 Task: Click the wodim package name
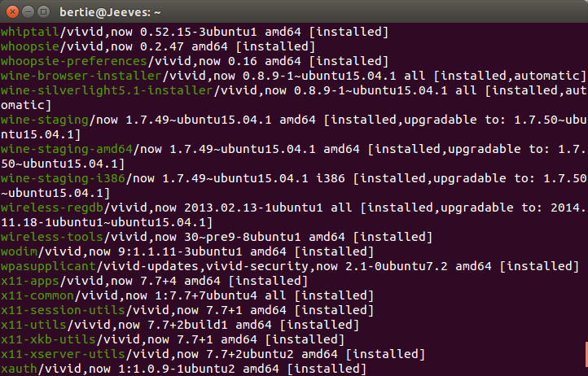click(x=19, y=251)
